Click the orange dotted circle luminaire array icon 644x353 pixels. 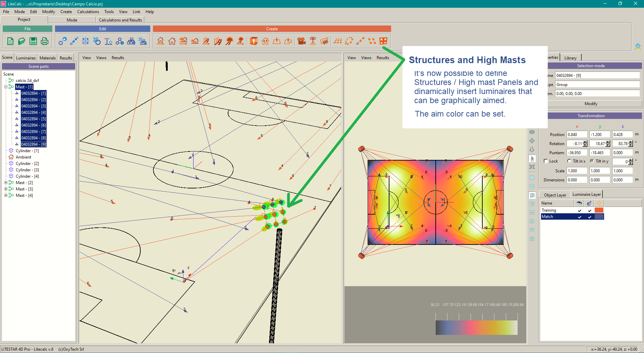pyautogui.click(x=349, y=41)
